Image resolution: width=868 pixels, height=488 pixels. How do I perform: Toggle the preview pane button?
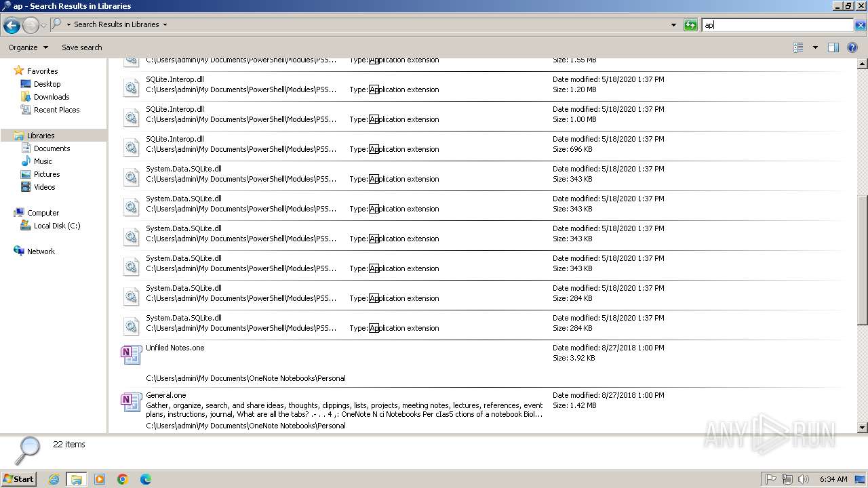833,47
